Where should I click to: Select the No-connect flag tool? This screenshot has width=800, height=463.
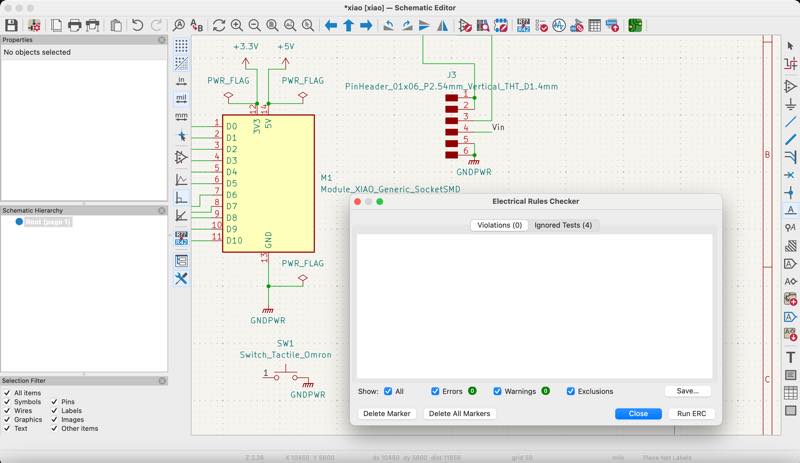(x=790, y=175)
